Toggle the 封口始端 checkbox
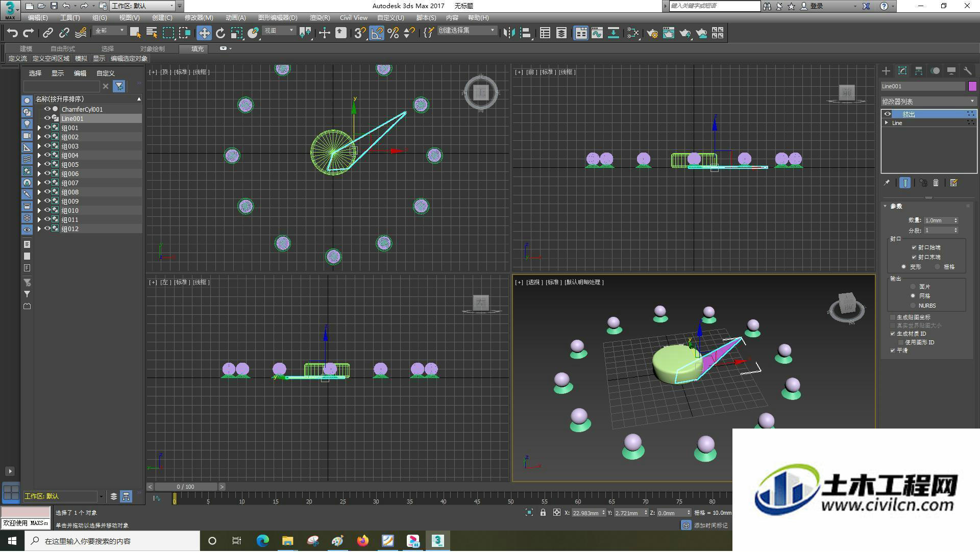 (x=914, y=247)
